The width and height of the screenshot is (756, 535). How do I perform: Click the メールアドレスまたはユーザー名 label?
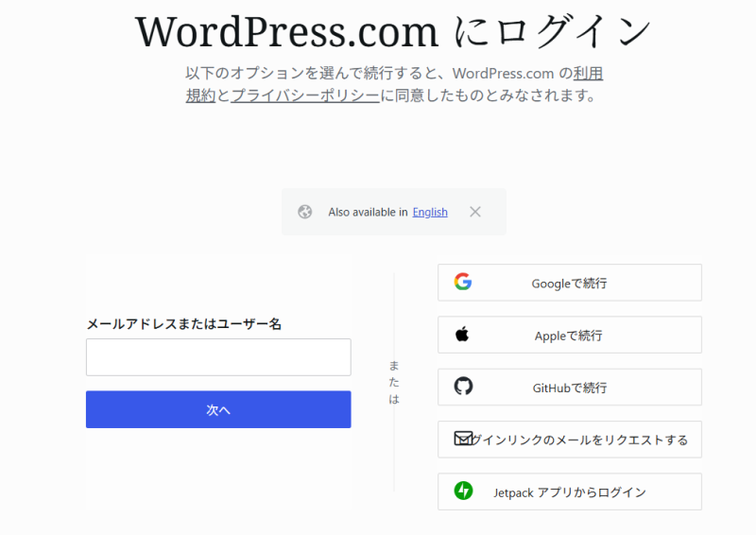(183, 324)
